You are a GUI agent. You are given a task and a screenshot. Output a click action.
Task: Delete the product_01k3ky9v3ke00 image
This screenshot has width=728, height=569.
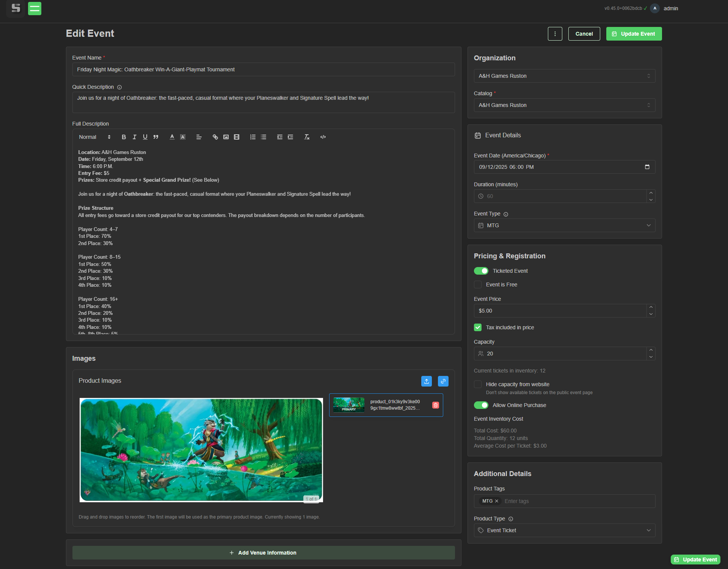tap(435, 405)
